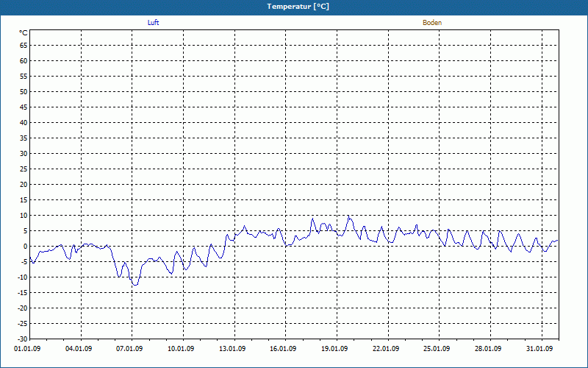588x368 pixels.
Task: Select the 01.01.09 date label
Action: coord(27,348)
